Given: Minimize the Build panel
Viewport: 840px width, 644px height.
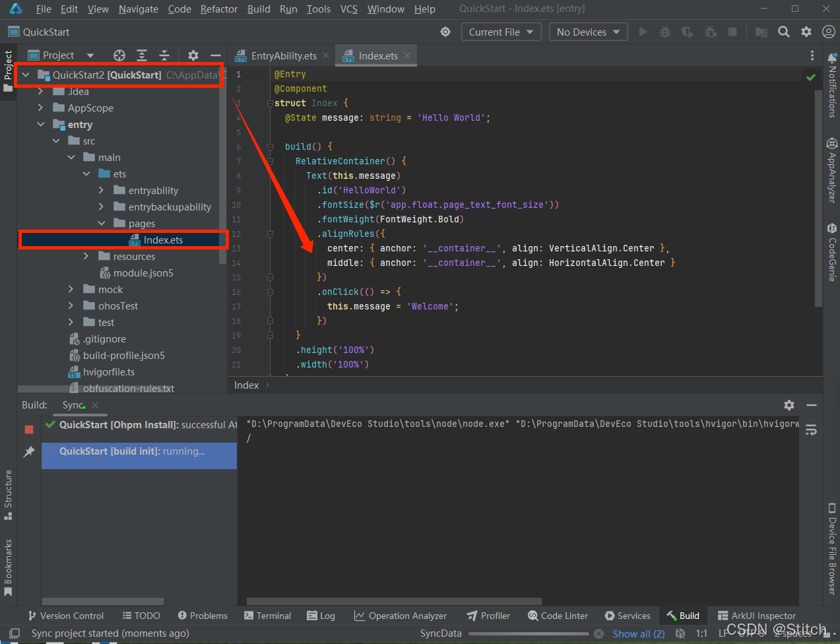Looking at the screenshot, I should (812, 405).
